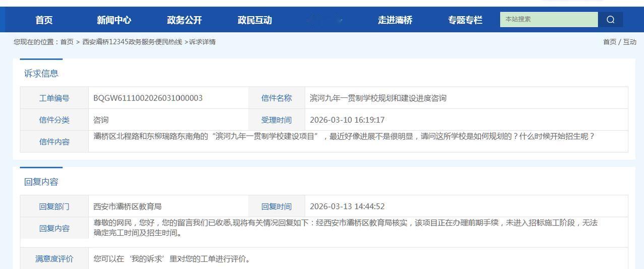The width and height of the screenshot is (644, 269).
Task: Click the evaluation hint mentioning '我的诉求'
Action: (x=172, y=259)
